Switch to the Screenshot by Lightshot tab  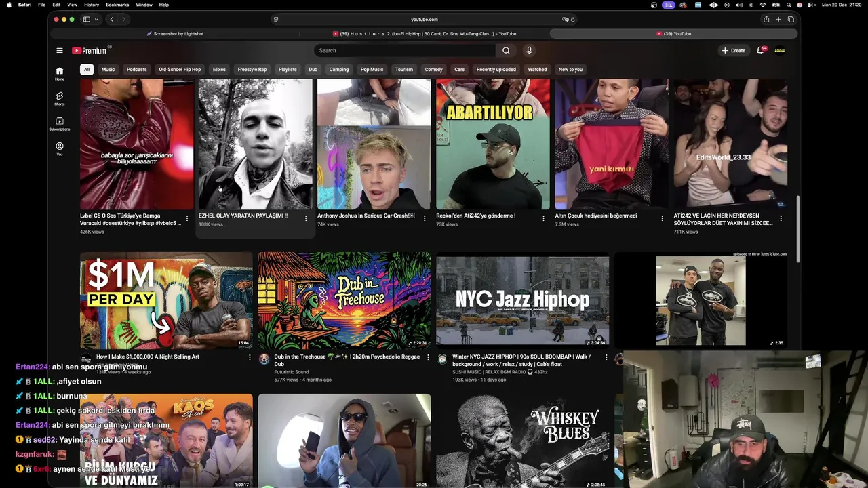click(x=175, y=33)
